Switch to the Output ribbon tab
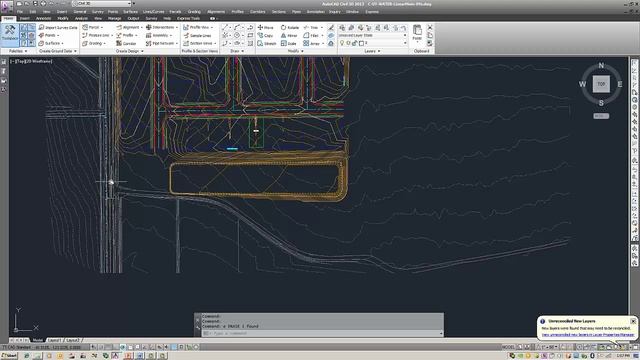Screen dimensions: 640x360 coord(133,18)
